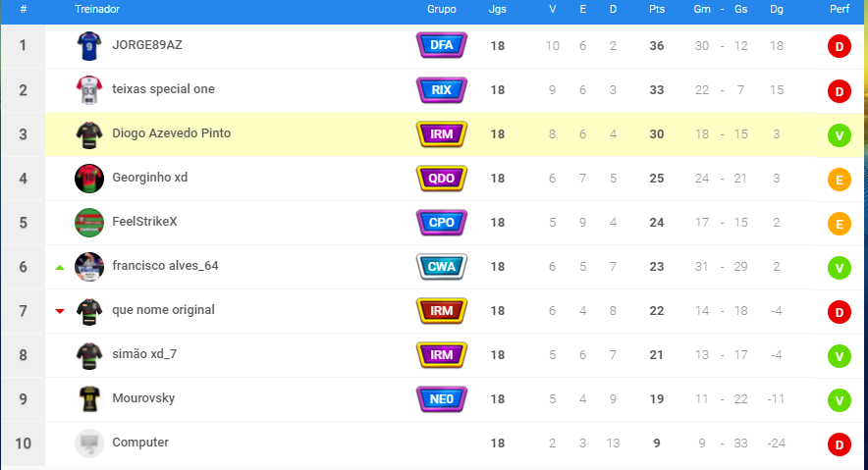Select the RIX group badge
The height and width of the screenshot is (470, 868).
(441, 89)
